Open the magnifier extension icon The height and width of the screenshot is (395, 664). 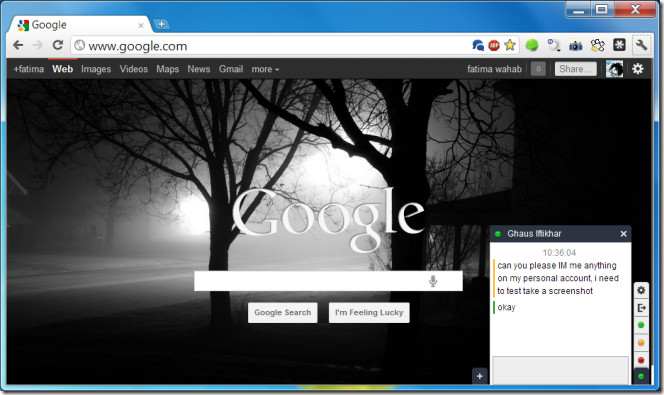[554, 45]
